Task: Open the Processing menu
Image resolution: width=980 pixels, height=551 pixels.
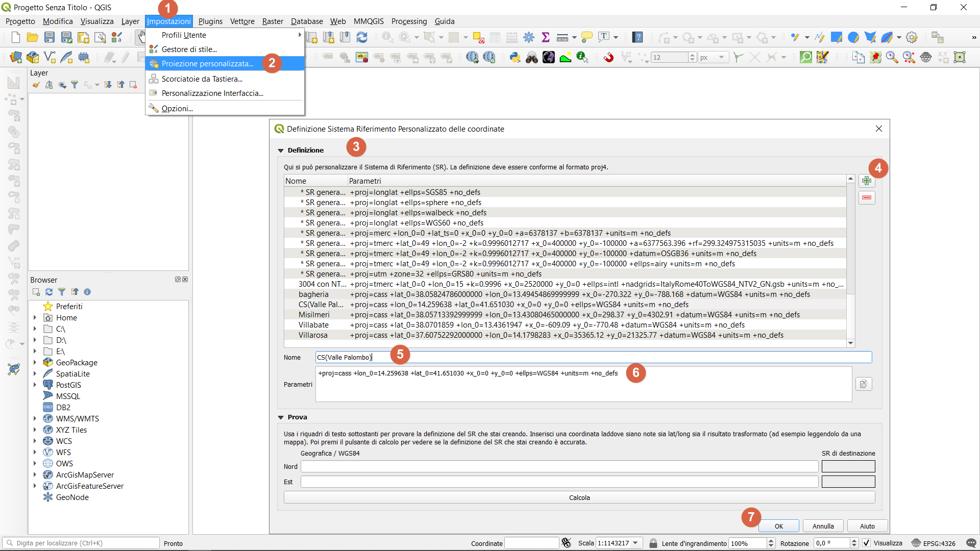Action: [408, 21]
